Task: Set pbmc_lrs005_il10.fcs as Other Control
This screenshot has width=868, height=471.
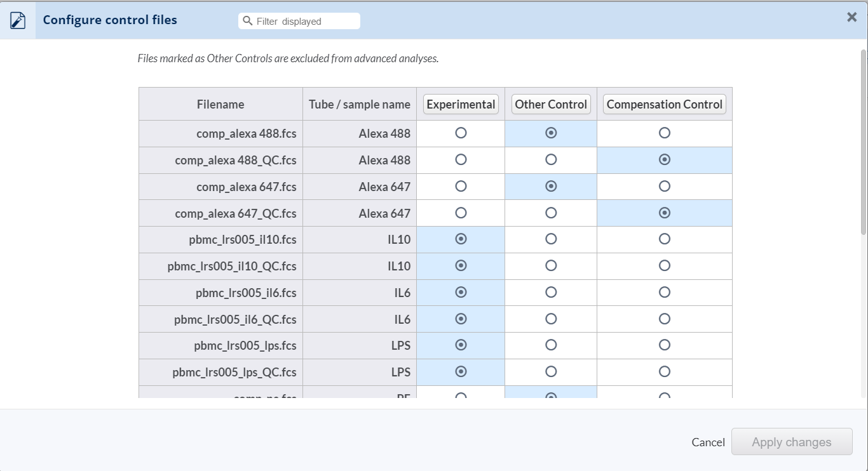Action: pos(551,239)
